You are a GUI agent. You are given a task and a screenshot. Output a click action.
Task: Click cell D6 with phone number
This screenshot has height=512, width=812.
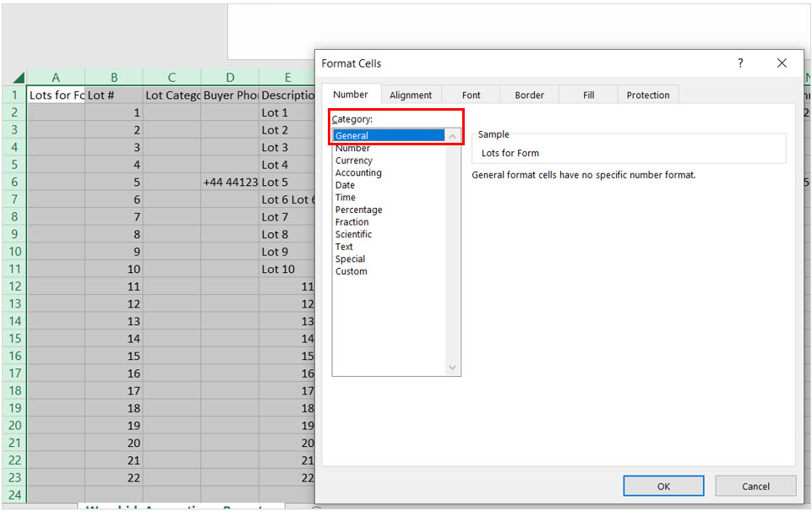pos(230,182)
